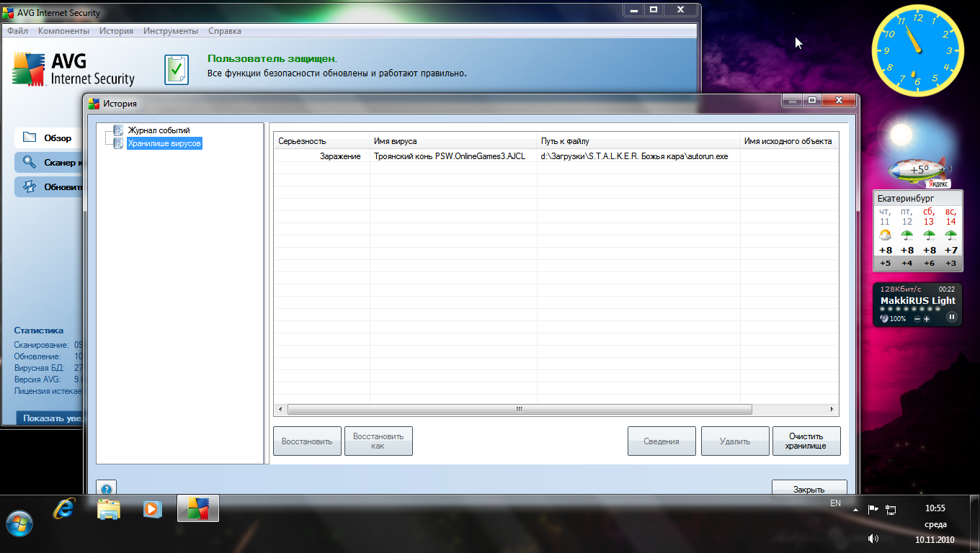This screenshot has height=553, width=980.
Task: Select Журнал событий in the tree
Action: pyautogui.click(x=159, y=130)
